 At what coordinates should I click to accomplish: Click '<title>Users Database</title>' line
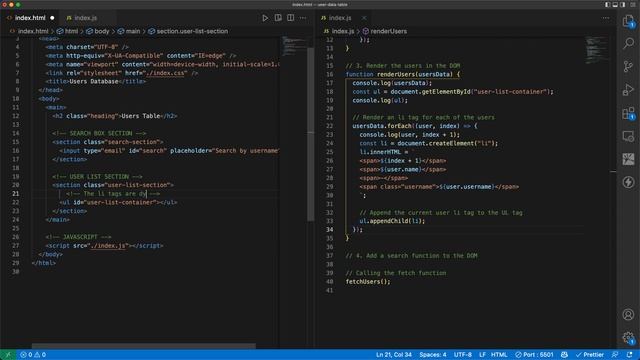[96, 82]
